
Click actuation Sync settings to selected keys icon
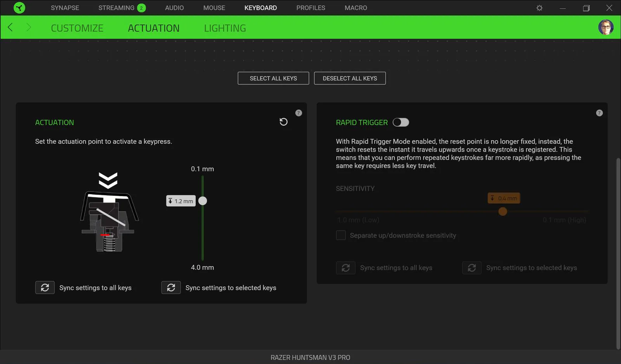(171, 288)
